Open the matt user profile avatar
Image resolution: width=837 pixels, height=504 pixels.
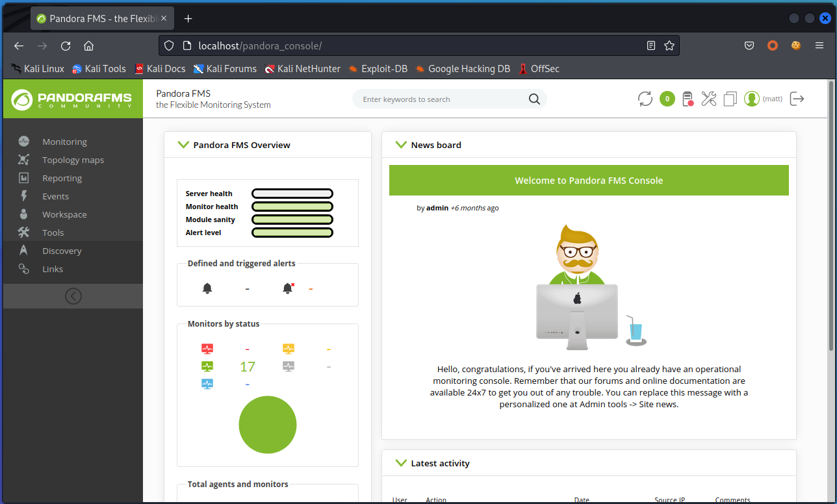(x=752, y=99)
